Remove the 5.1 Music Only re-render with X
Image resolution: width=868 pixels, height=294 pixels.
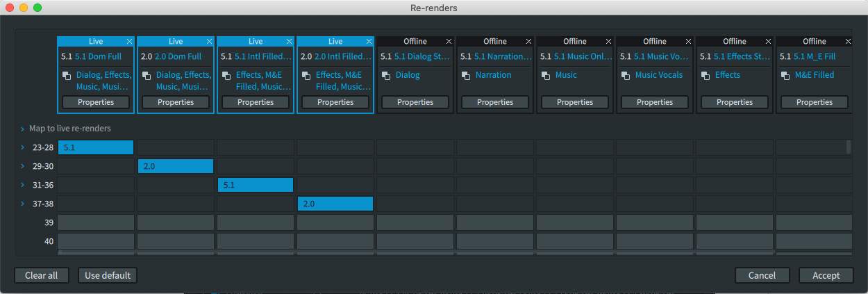click(608, 42)
